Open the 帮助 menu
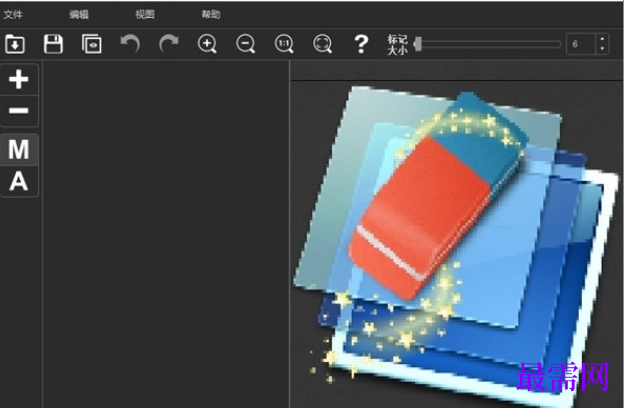Viewport: 628px width, 408px height. pyautogui.click(x=211, y=15)
